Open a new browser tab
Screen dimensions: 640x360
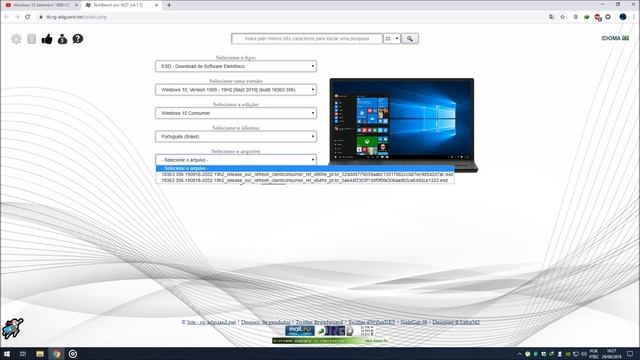click(169, 5)
